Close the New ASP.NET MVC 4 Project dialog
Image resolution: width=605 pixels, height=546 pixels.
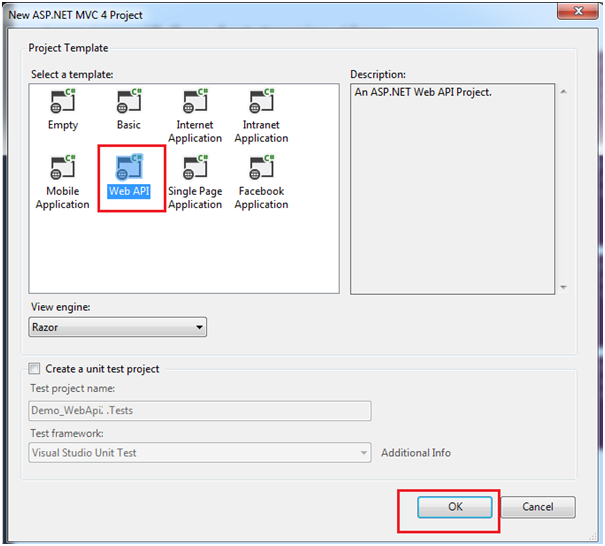pyautogui.click(x=578, y=11)
